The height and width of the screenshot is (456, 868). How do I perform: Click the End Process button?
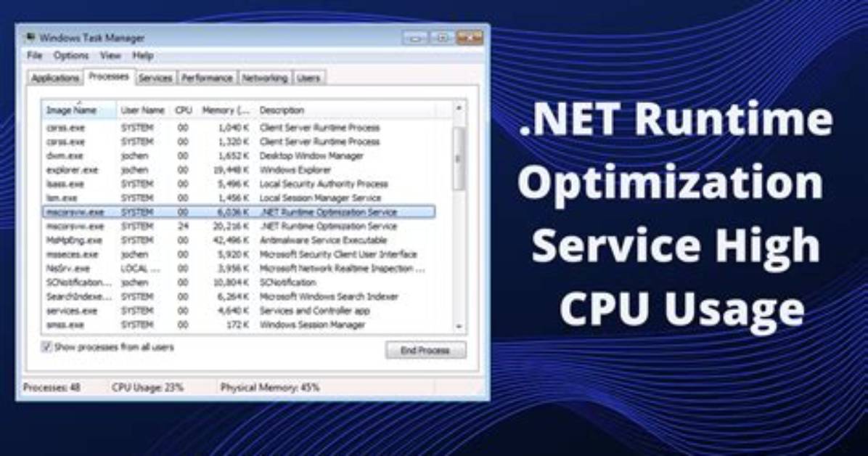tap(425, 350)
